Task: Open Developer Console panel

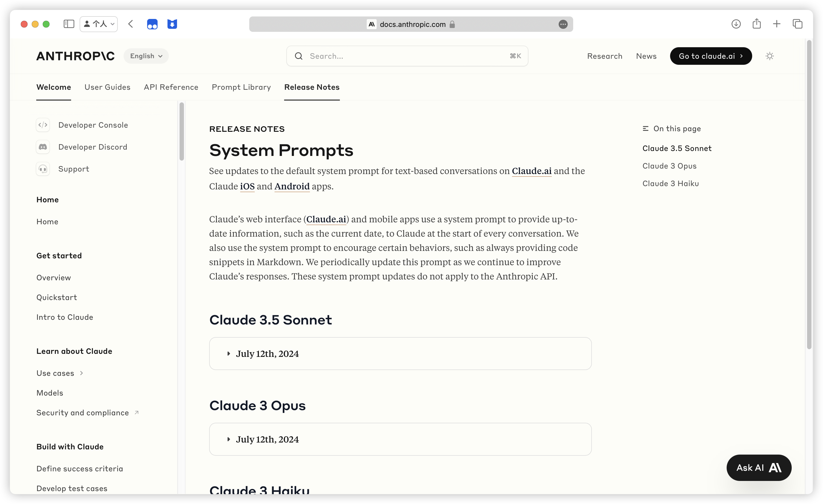Action: click(93, 124)
